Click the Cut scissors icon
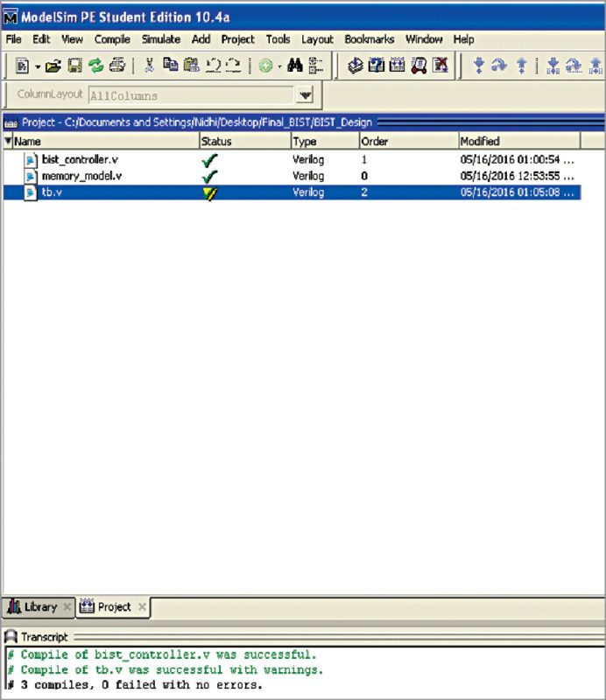 (x=149, y=66)
